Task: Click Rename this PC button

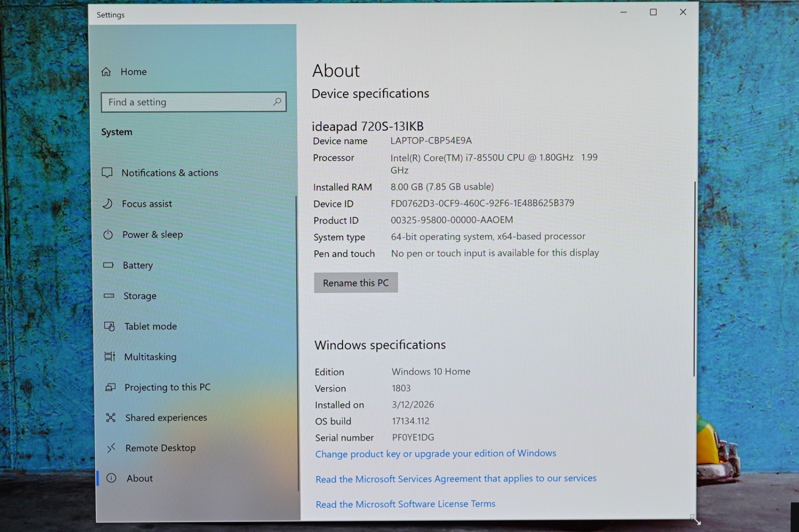Action: click(x=356, y=282)
